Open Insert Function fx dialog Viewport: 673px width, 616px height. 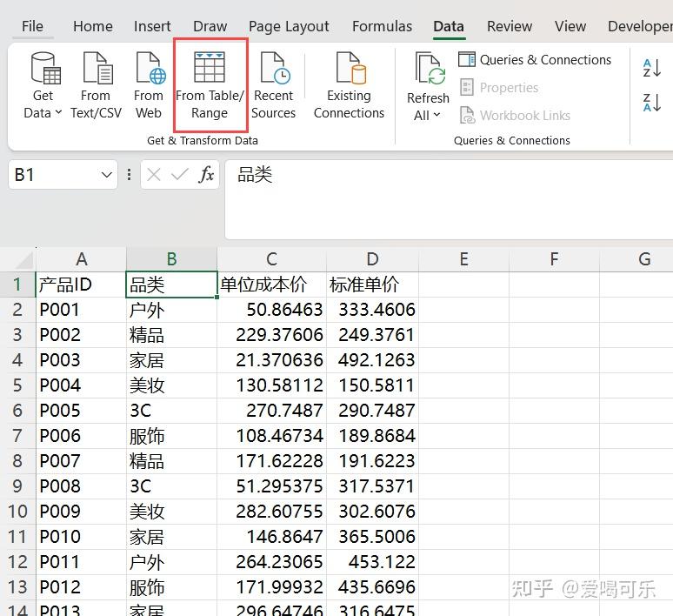click(x=206, y=175)
